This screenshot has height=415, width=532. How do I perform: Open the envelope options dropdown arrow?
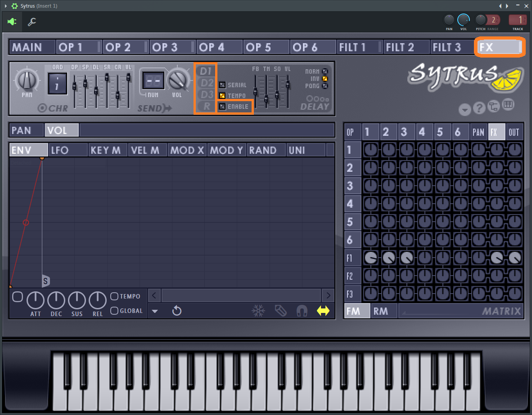155,311
